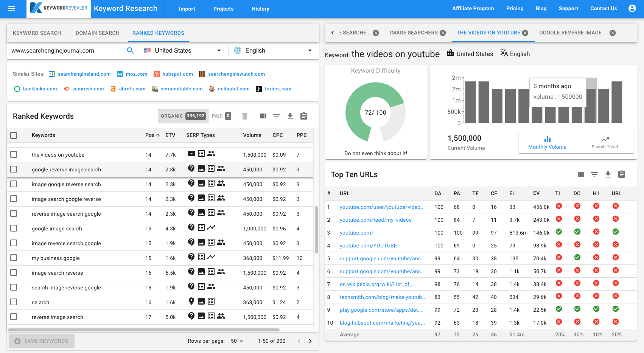Viewport: 644px width, 353px height.
Task: Open techsmith.com blog URL link
Action: click(x=383, y=297)
